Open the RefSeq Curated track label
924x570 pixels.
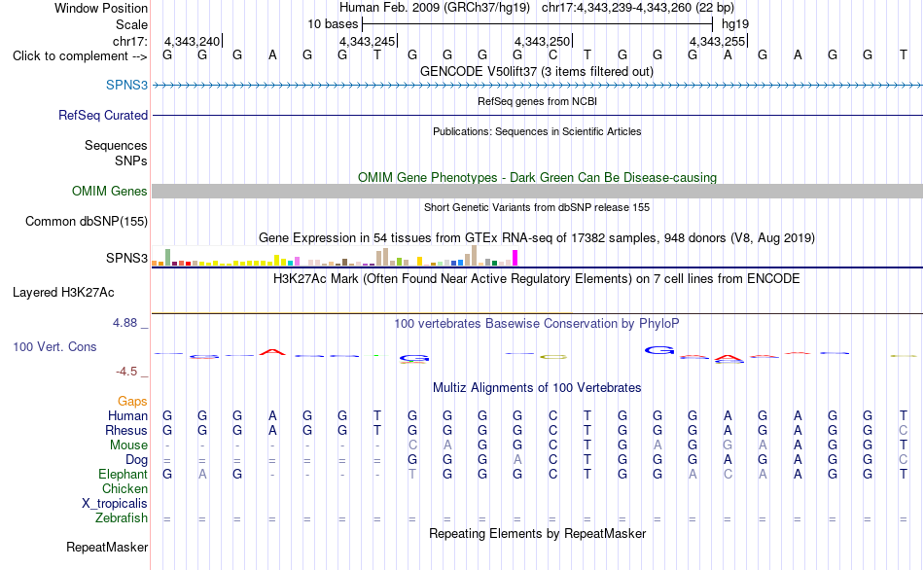tap(102, 115)
